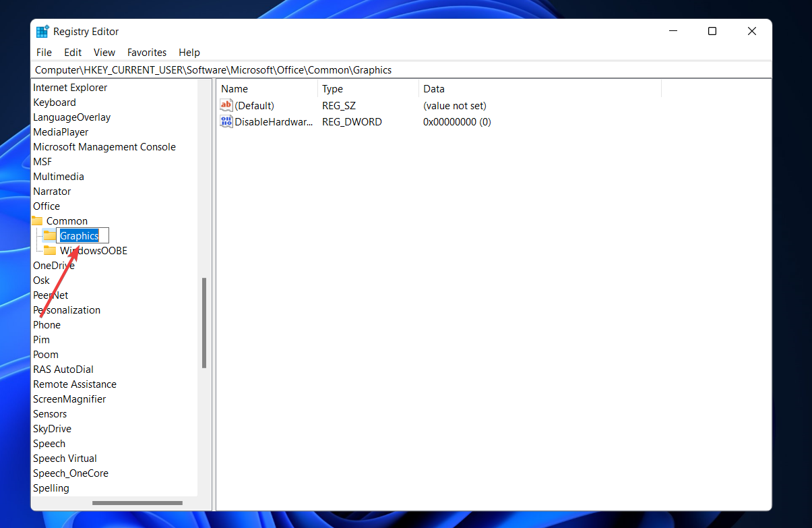The width and height of the screenshot is (812, 528).
Task: Select the Sensors key
Action: pos(50,414)
